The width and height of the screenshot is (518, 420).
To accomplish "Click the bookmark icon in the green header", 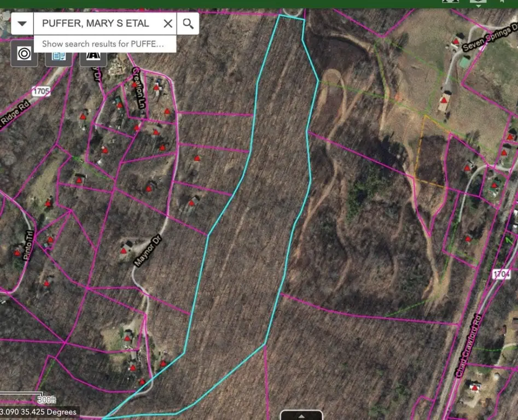I will click(x=502, y=2).
